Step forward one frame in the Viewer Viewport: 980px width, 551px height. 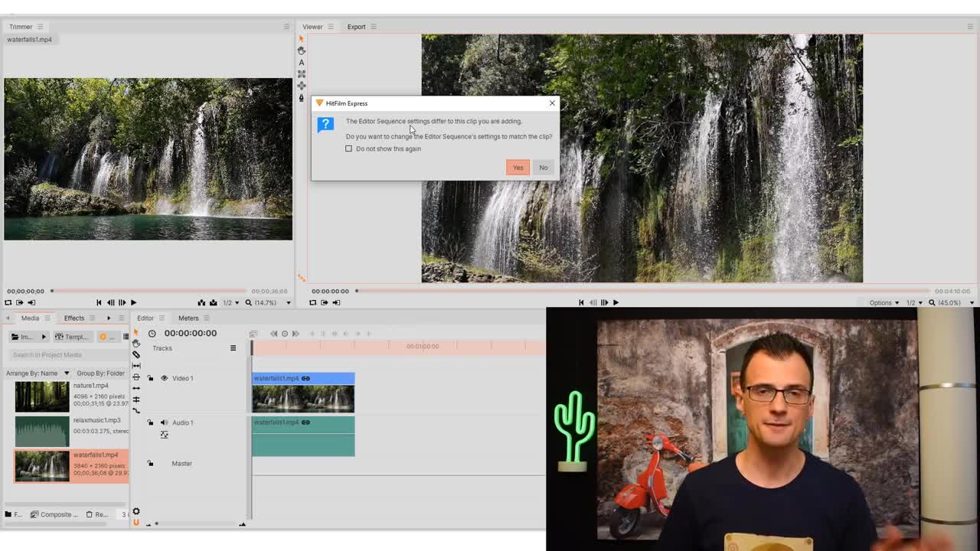coord(604,303)
